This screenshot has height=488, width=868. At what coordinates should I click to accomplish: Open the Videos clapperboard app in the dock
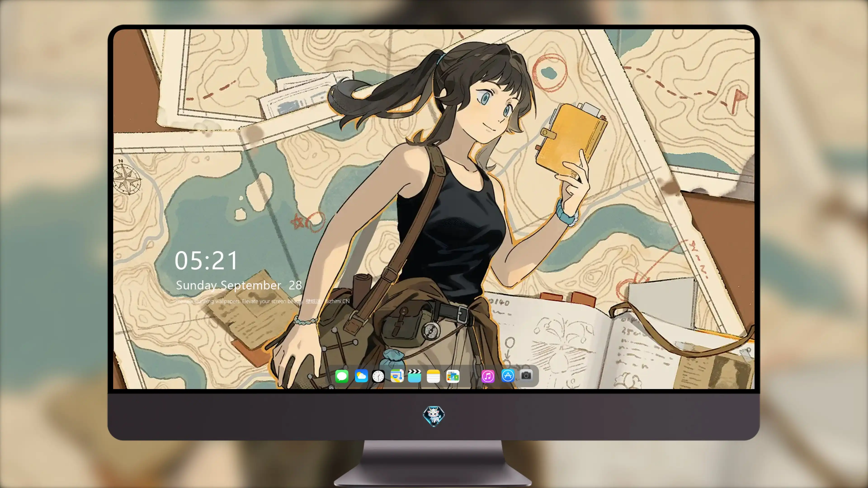click(x=415, y=376)
